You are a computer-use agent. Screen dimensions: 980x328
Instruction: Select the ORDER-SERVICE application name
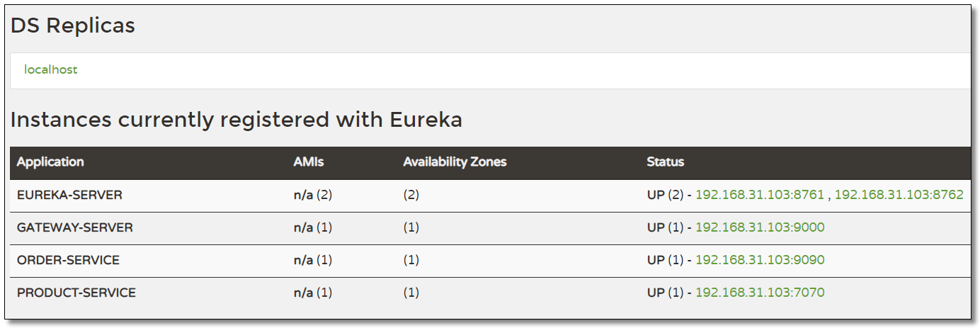68,260
